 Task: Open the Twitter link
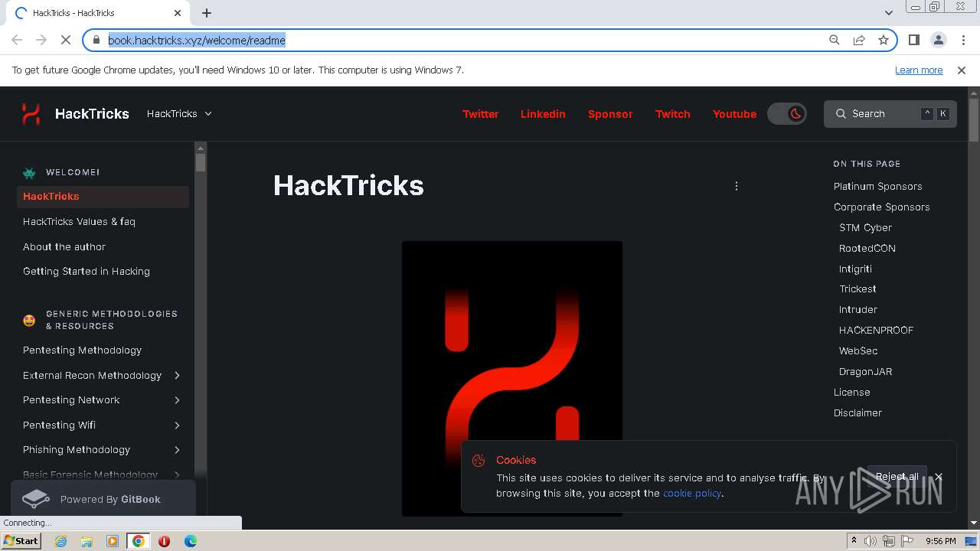click(480, 114)
